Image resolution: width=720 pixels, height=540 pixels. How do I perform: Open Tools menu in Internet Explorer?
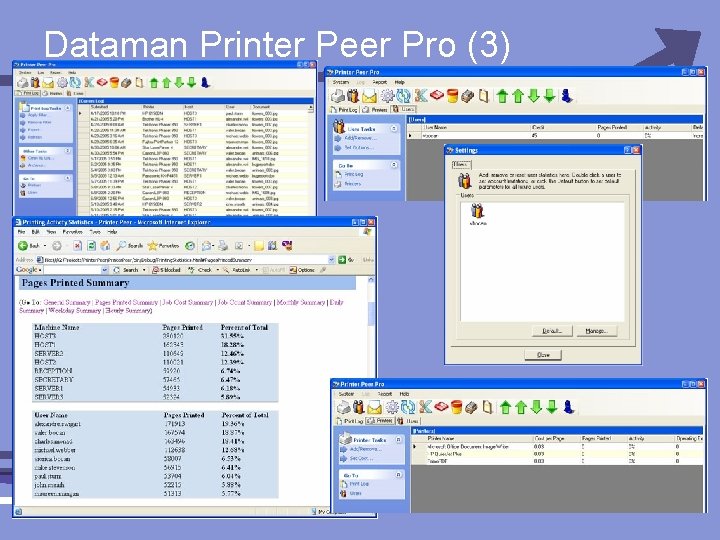(x=95, y=232)
